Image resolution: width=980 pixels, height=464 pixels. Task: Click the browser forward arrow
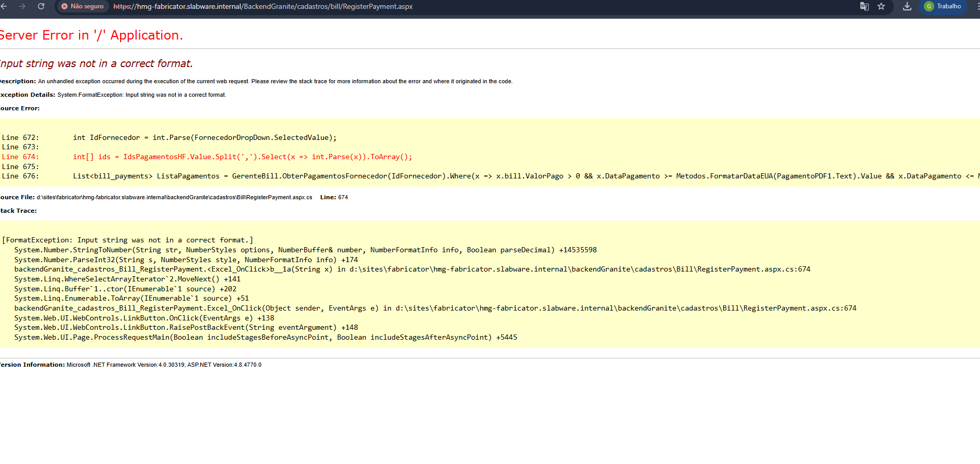pyautogui.click(x=22, y=6)
